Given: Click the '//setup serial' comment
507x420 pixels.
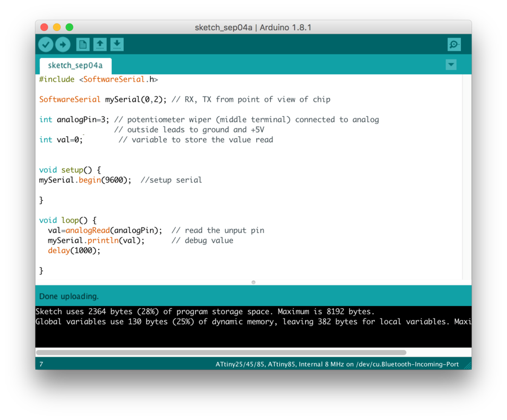Looking at the screenshot, I should pos(171,180).
